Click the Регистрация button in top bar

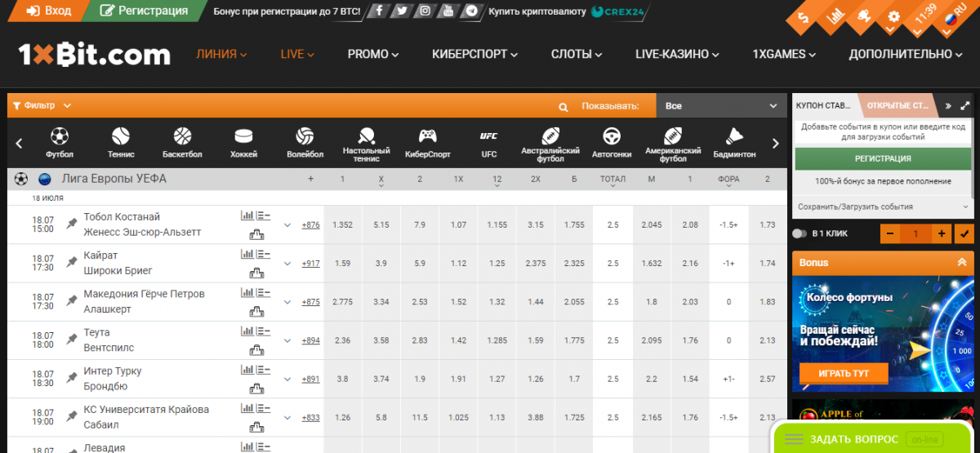[144, 11]
